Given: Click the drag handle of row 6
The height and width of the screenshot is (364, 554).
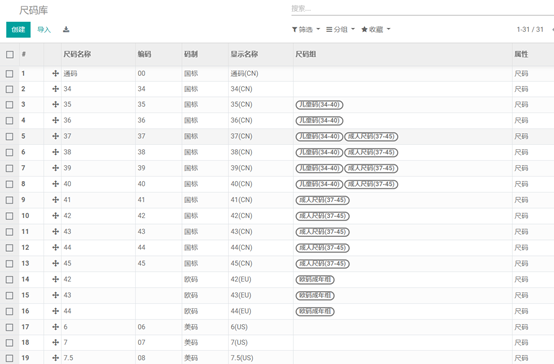Looking at the screenshot, I should pos(55,152).
